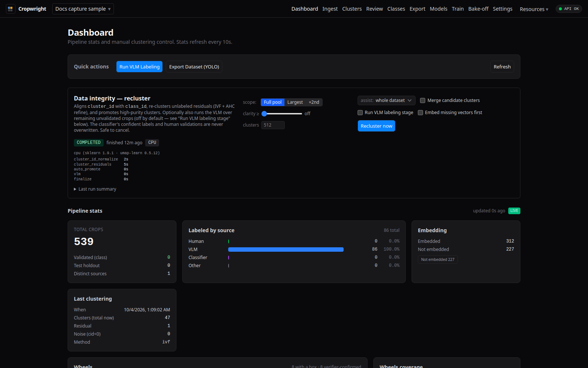Click the CPU badge next to status

pyautogui.click(x=152, y=142)
